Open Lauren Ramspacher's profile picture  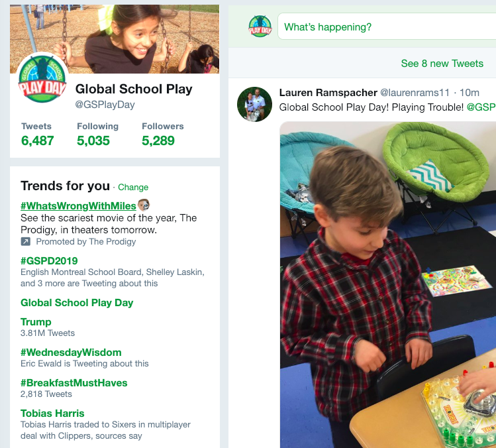(255, 105)
